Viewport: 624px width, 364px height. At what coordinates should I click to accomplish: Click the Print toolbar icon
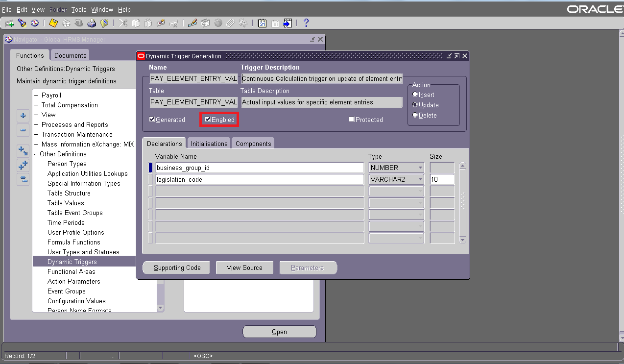coord(92,23)
